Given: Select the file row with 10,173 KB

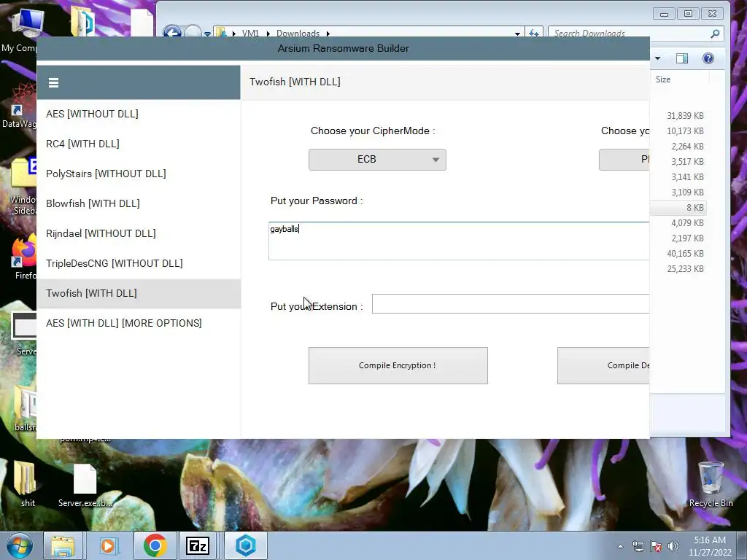Looking at the screenshot, I should pyautogui.click(x=678, y=131).
